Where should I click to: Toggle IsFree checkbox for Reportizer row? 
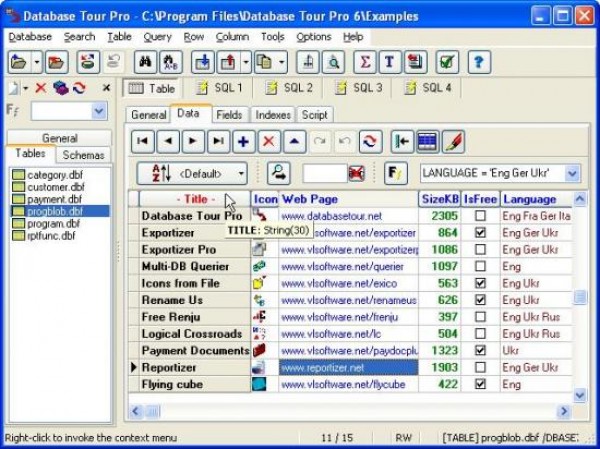click(480, 367)
